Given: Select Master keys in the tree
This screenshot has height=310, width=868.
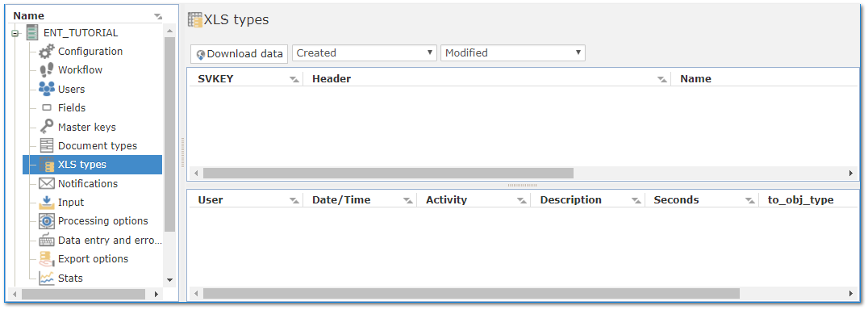Looking at the screenshot, I should pos(87,128).
